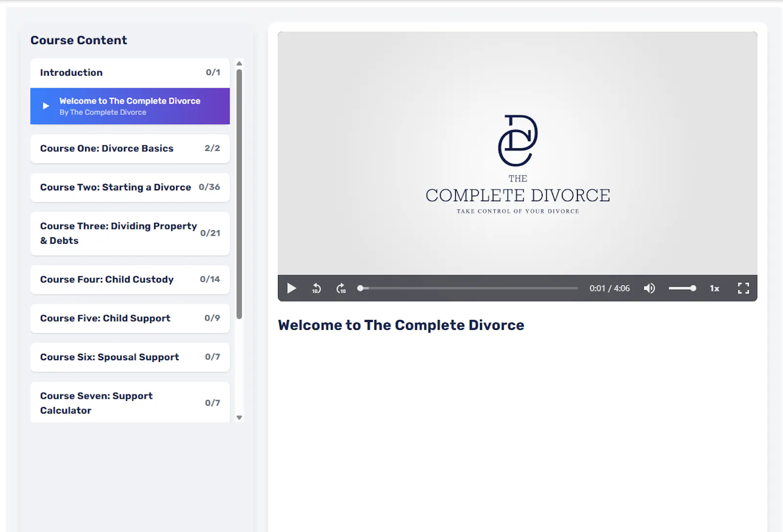Screen dimensions: 783x532
Task: Expand Course Four: Child Custody
Action: tap(130, 279)
